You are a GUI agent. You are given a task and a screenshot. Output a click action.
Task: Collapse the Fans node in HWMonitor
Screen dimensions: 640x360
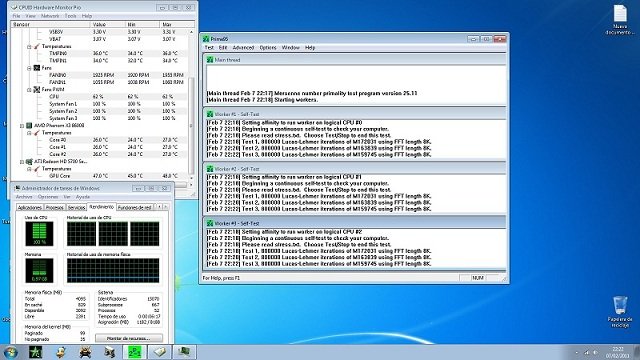[x=29, y=68]
